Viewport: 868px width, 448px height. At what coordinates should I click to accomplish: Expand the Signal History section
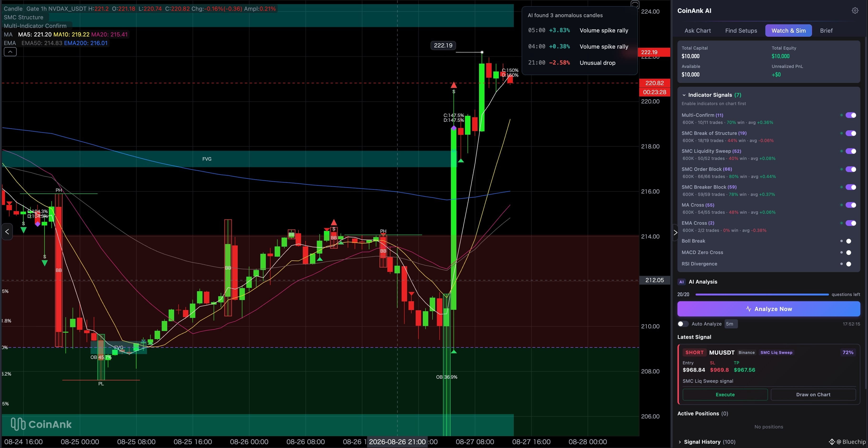[x=680, y=442]
